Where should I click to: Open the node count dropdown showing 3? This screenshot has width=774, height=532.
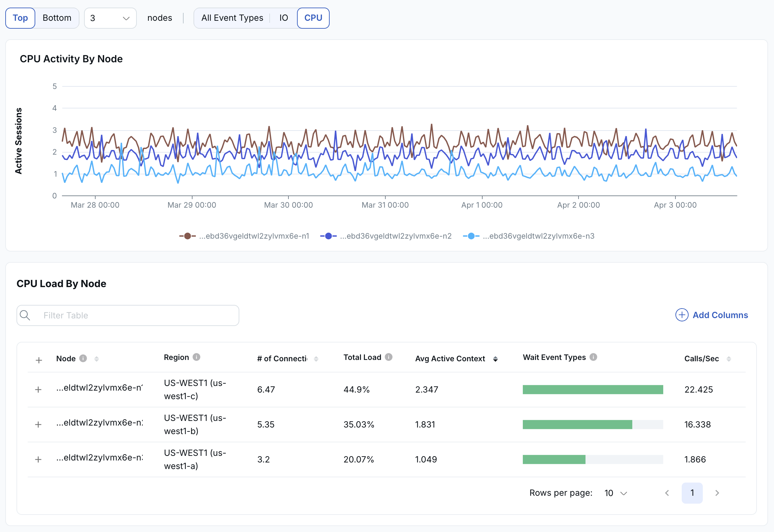[x=110, y=18]
